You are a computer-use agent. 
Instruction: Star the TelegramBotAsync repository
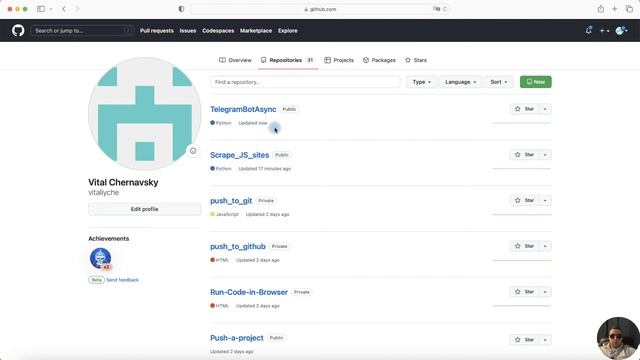524,109
